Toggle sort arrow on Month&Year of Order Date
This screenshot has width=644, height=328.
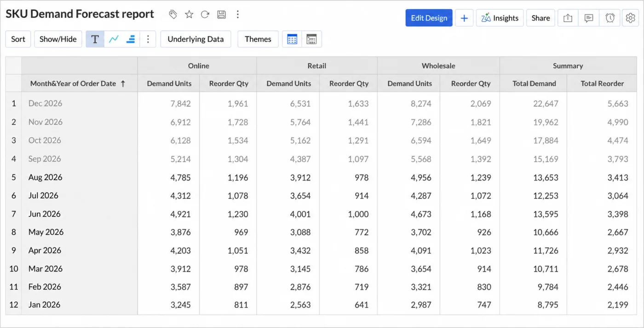(123, 84)
